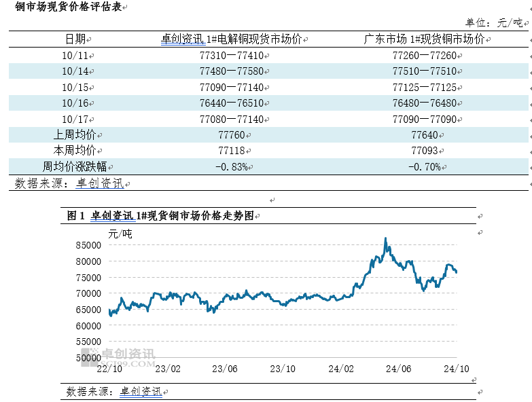Click the 77125—77125 Guangdong price cell
Viewport: 532px width, 402px height.
[424, 88]
